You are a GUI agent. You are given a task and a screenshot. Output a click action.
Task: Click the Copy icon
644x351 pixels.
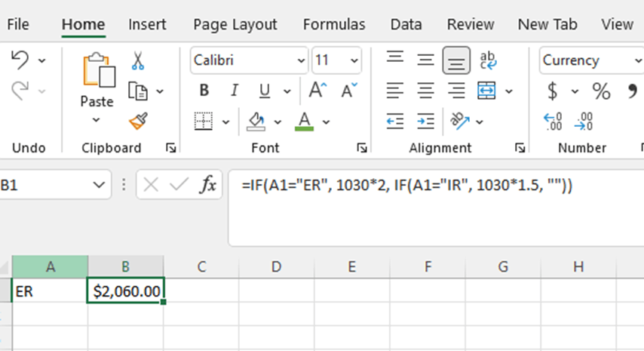tap(137, 91)
